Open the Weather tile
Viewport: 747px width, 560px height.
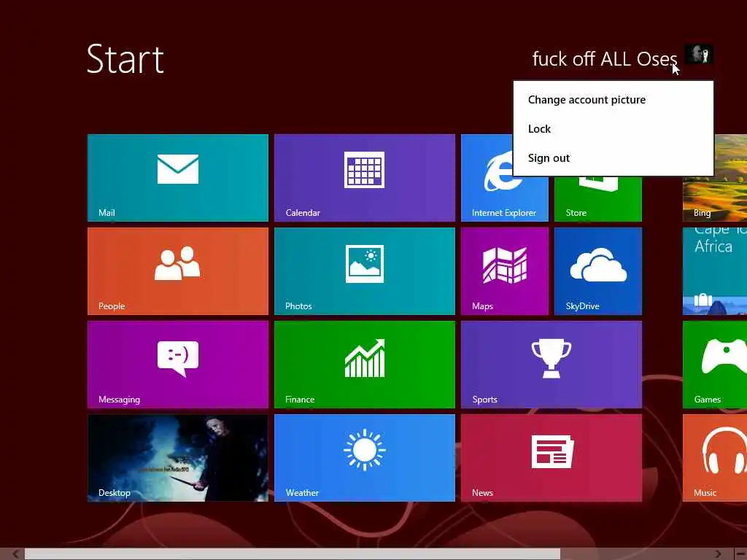point(365,458)
